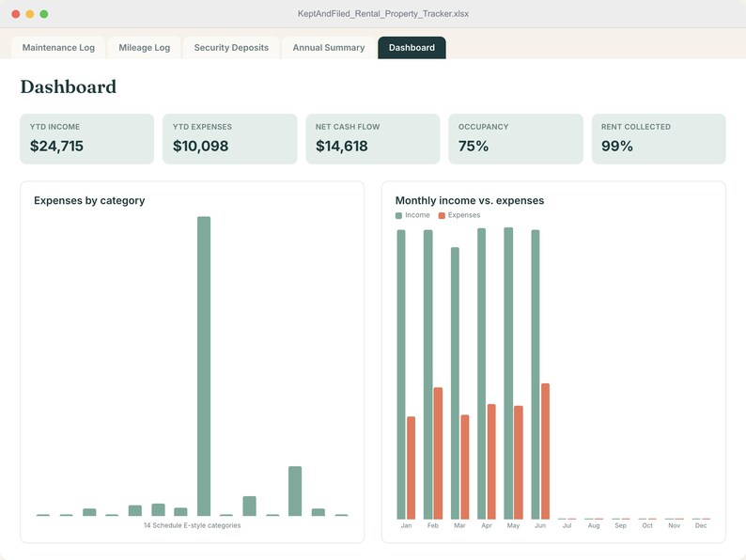Click the Dashboard page heading
Image resolution: width=746 pixels, height=560 pixels.
click(69, 87)
